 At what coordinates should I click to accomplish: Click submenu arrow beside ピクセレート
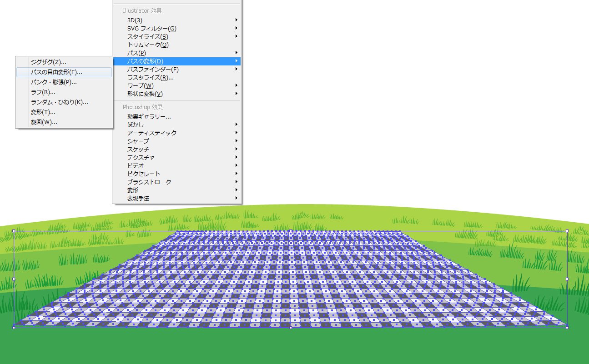(x=237, y=174)
